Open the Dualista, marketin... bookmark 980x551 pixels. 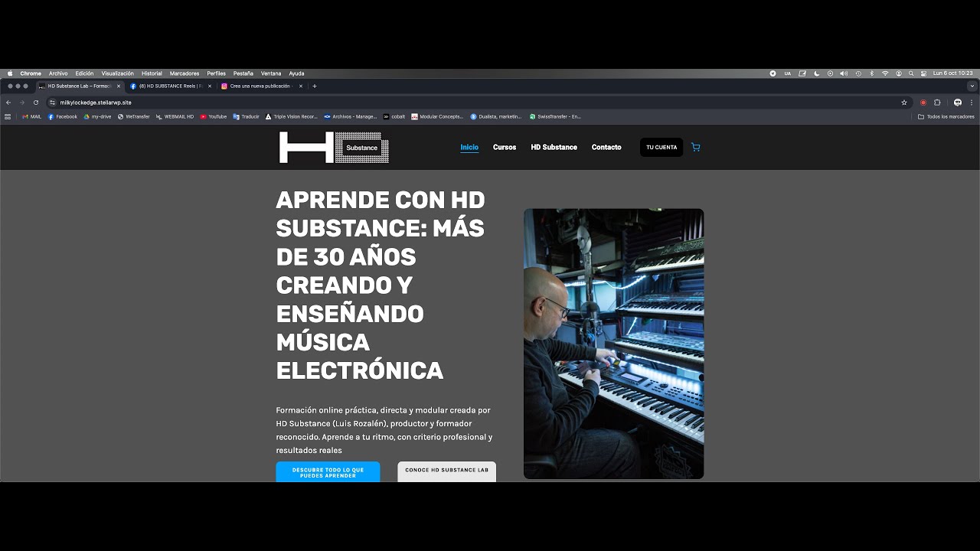pos(495,116)
